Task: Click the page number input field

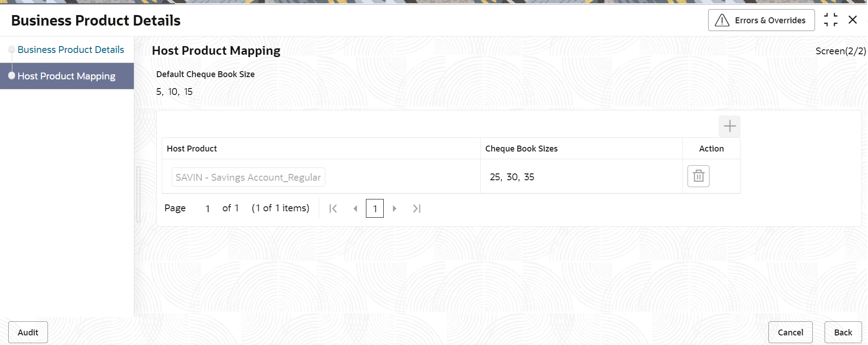Action: click(x=207, y=209)
